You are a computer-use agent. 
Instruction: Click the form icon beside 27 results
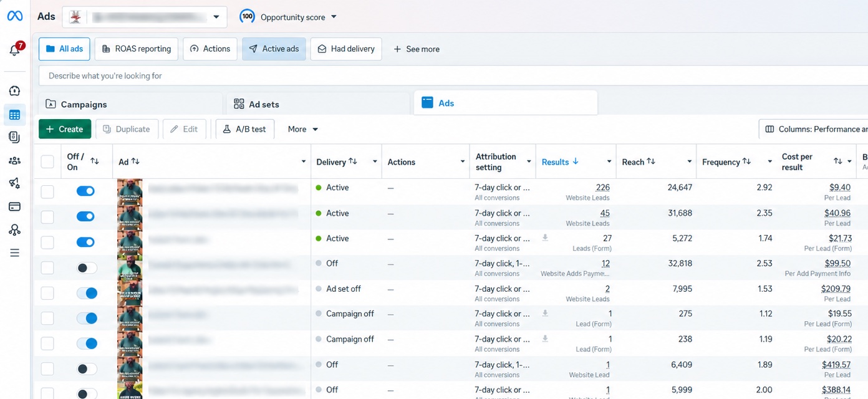pos(546,238)
